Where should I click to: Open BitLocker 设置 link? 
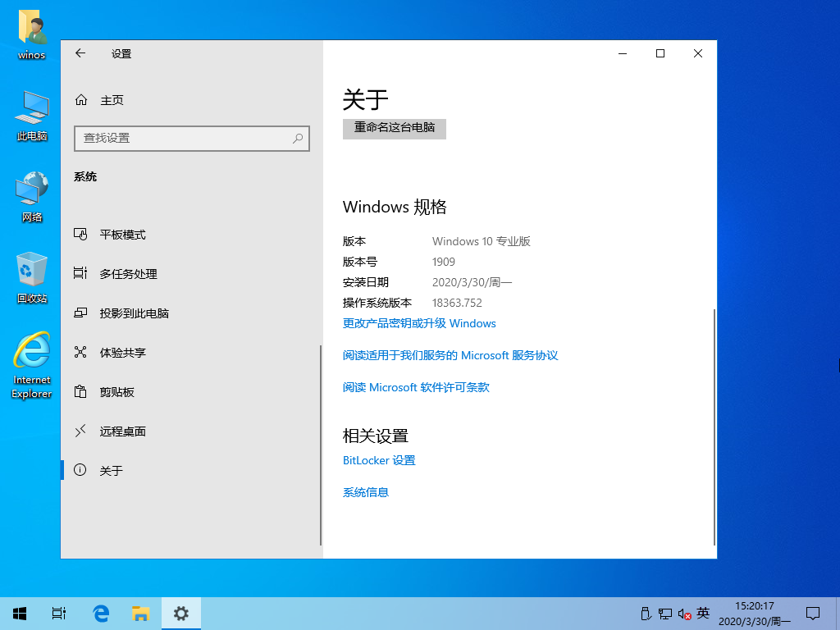point(379,460)
